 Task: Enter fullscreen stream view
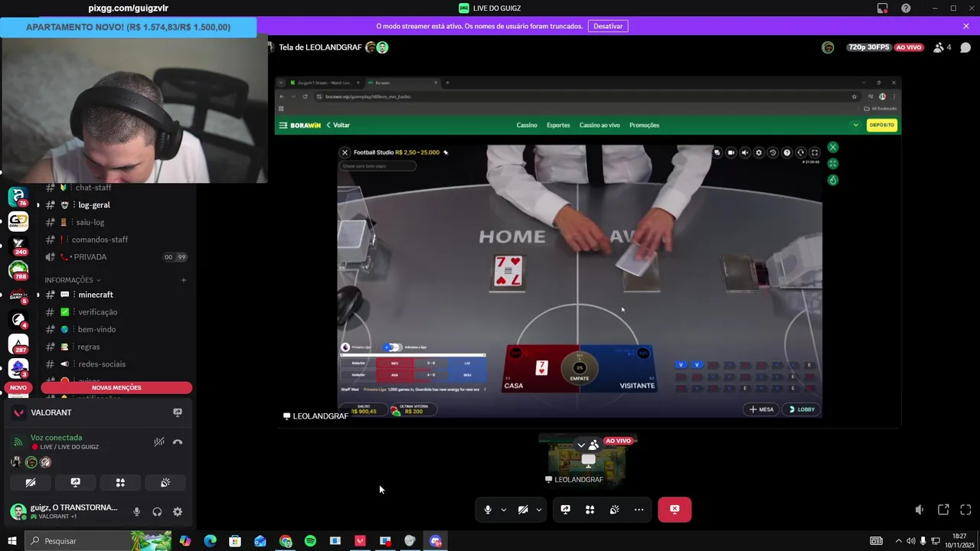tap(965, 510)
